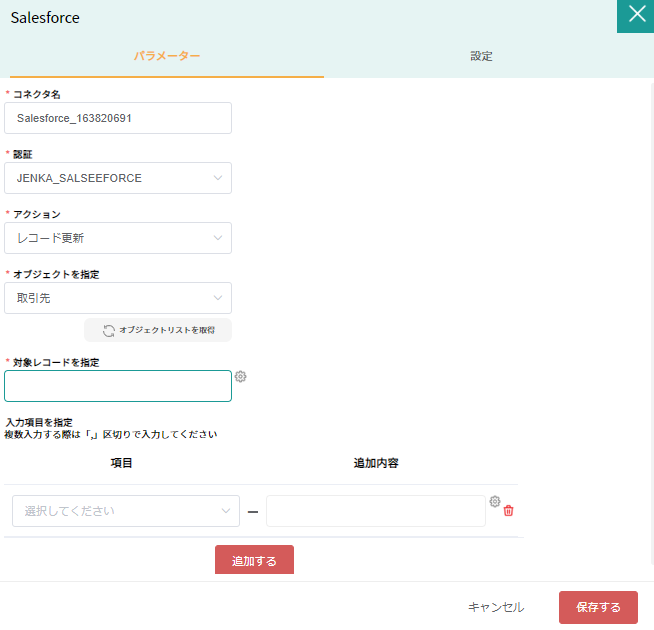Focus the コネクタ名 input field
This screenshot has height=630, width=654.
(118, 118)
